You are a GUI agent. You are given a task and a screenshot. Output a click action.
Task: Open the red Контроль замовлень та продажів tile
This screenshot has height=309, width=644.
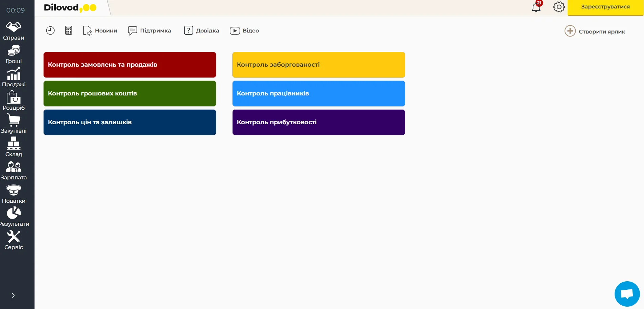129,65
